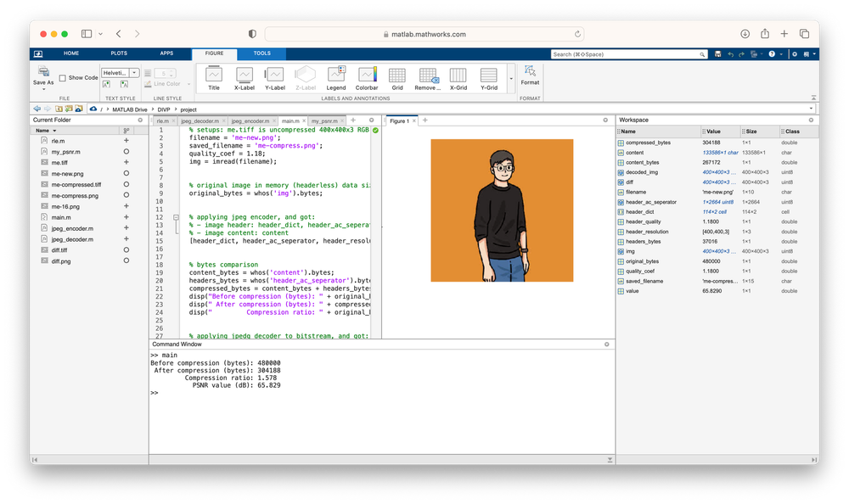Enable the Show Code checkbox
This screenshot has width=849, height=504.
(64, 77)
